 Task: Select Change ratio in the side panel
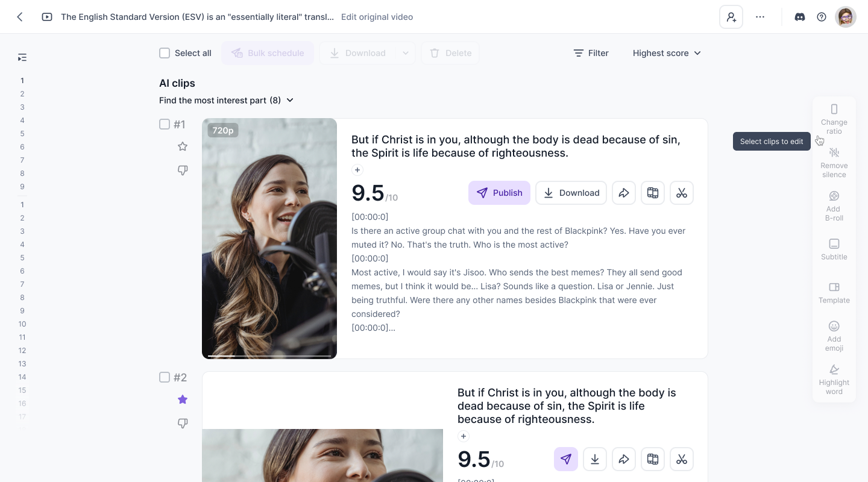click(834, 119)
